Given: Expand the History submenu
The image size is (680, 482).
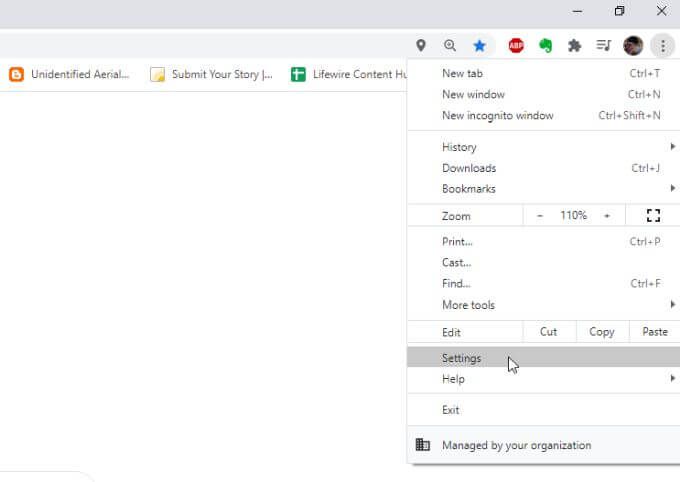Looking at the screenshot, I should click(543, 147).
